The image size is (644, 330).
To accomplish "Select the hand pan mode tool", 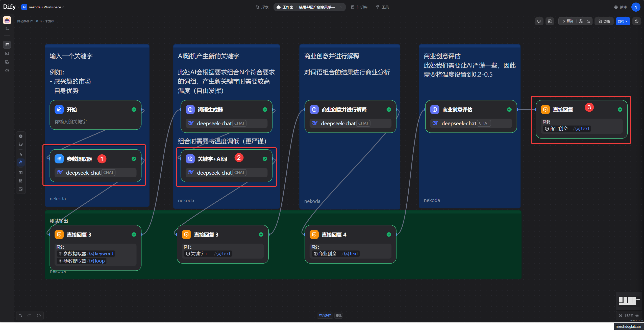I will [21, 162].
